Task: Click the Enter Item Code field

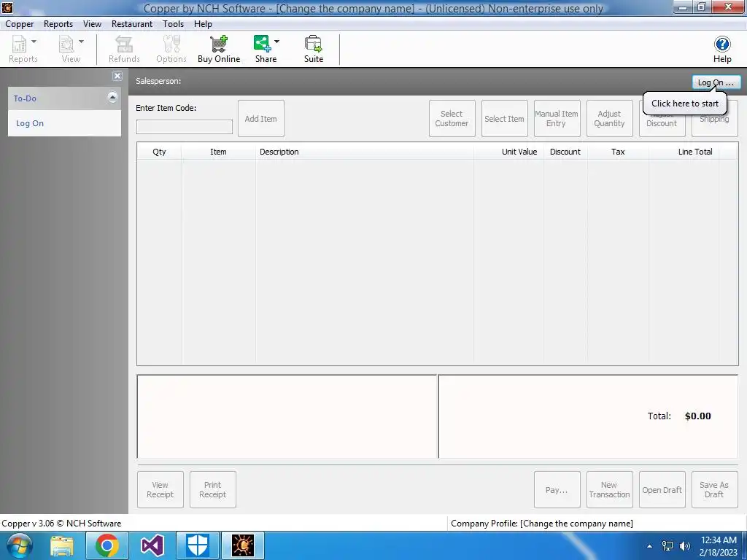Action: coord(185,127)
